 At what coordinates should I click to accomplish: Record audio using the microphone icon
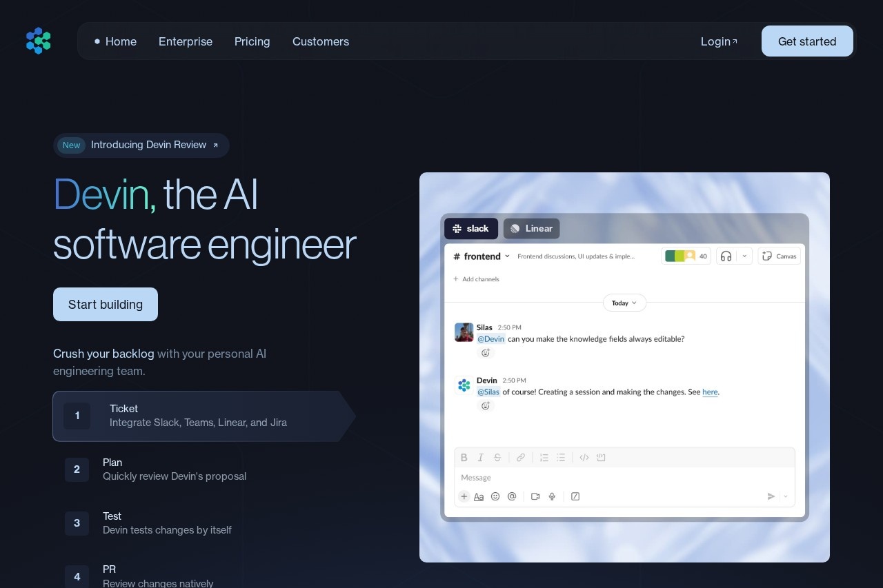(552, 496)
